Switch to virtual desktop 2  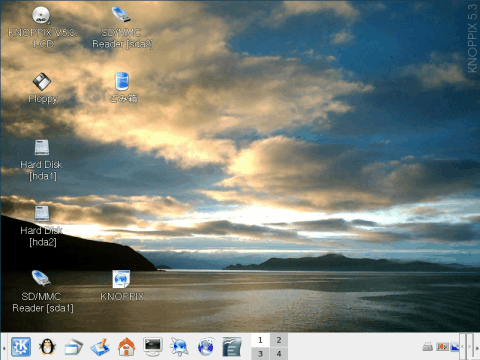point(279,340)
